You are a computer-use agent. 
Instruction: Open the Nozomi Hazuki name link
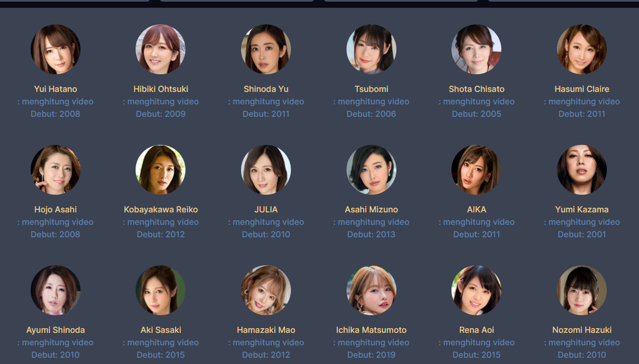[582, 330]
